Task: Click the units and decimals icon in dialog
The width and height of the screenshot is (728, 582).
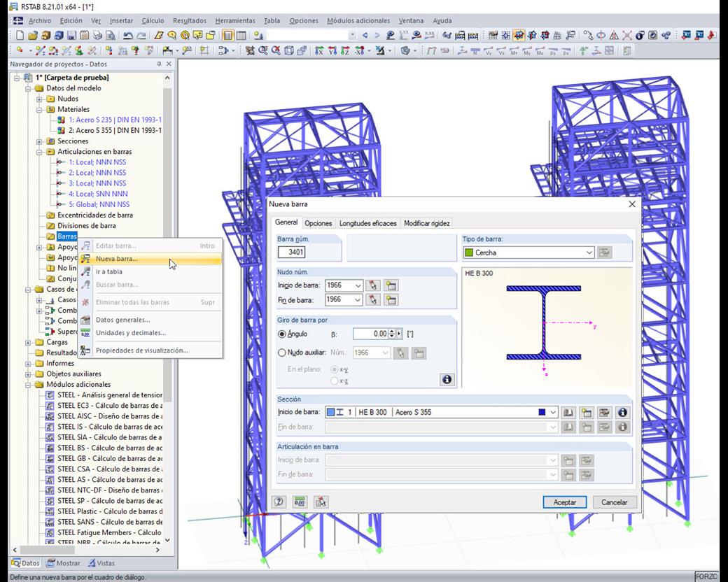Action: click(x=300, y=502)
